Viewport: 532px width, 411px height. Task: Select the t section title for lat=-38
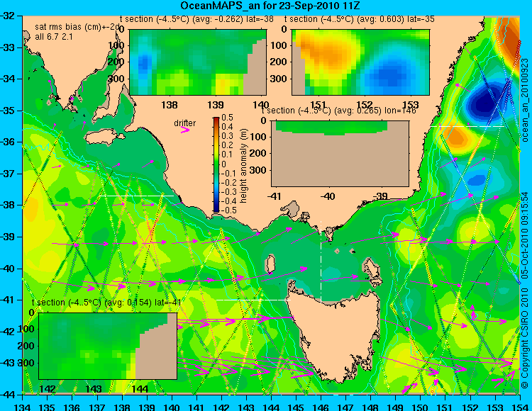[x=196, y=19]
